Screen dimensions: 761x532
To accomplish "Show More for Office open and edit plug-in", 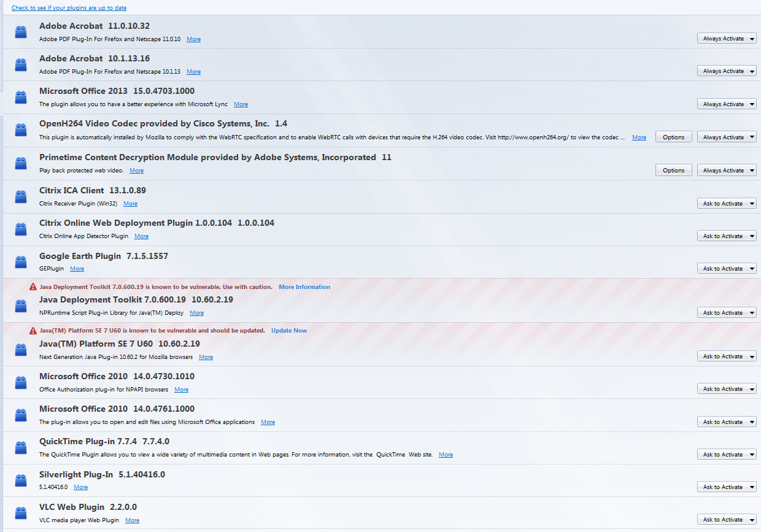I will click(268, 422).
